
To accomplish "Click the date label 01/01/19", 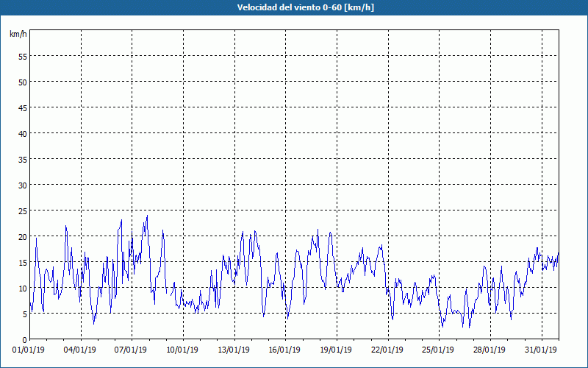I will (29, 350).
